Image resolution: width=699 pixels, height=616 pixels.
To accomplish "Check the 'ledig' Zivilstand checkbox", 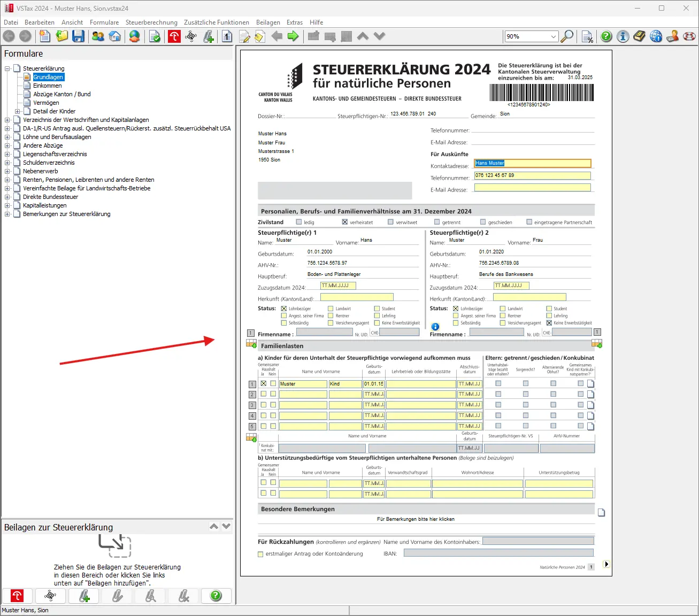I will pos(299,222).
